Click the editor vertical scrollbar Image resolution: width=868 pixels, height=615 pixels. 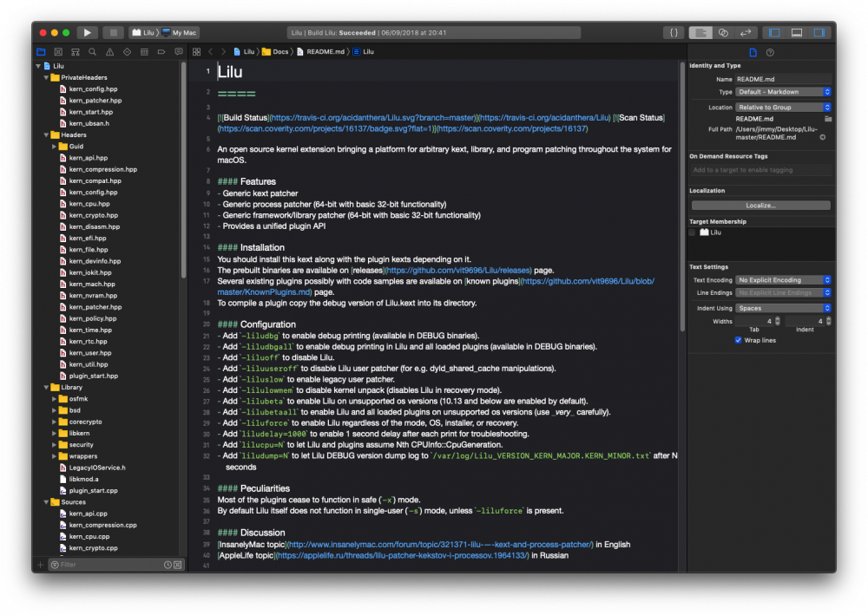tap(682, 196)
